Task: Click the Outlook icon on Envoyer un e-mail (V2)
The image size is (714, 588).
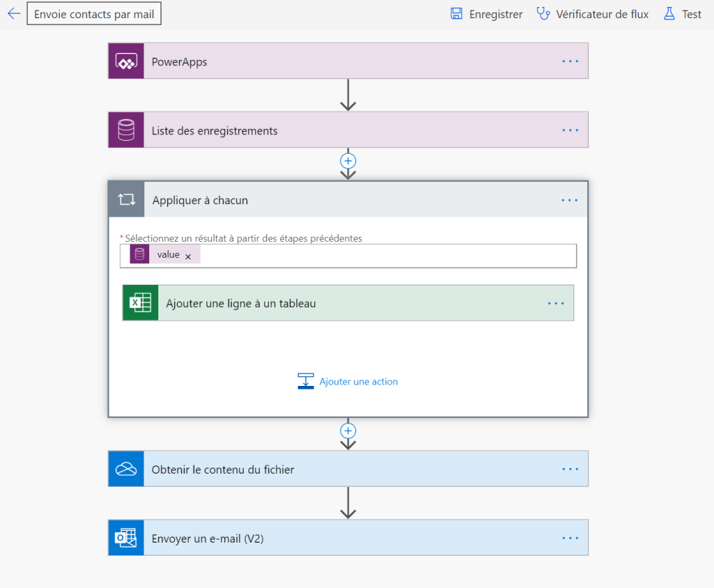Action: coord(126,537)
